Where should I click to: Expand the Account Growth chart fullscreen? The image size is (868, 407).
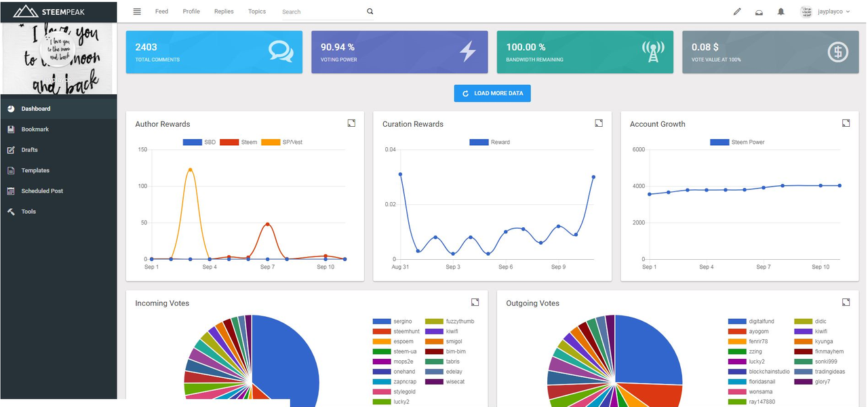click(x=846, y=123)
